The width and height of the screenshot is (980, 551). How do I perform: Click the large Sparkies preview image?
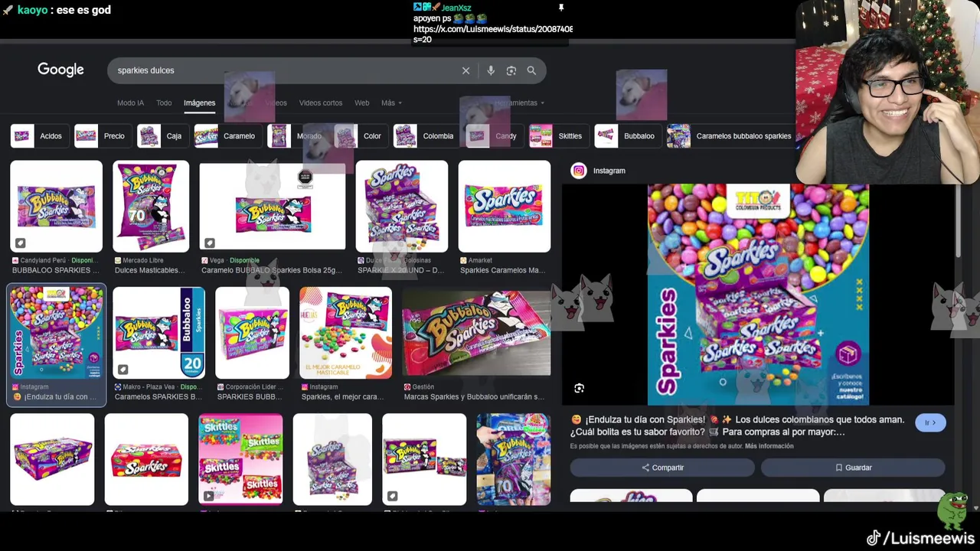(x=758, y=295)
